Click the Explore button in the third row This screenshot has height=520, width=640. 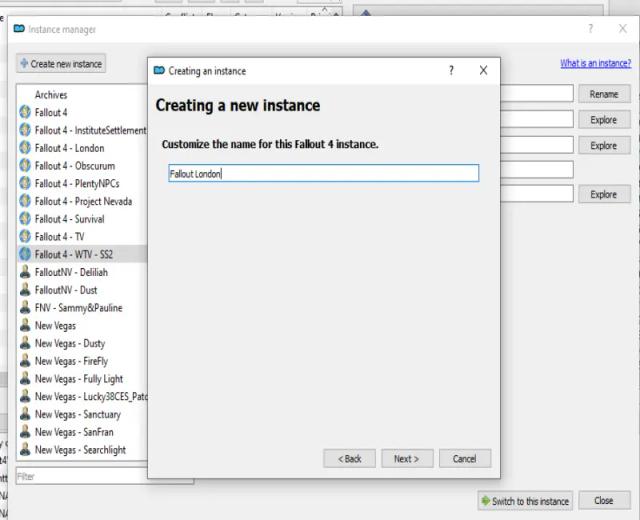click(604, 146)
